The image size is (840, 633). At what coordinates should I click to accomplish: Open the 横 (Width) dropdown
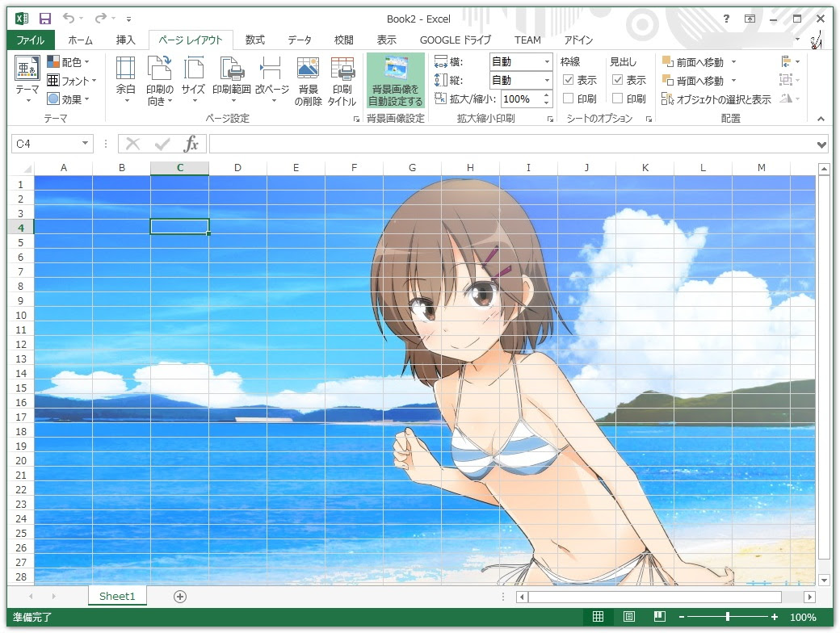pyautogui.click(x=547, y=61)
